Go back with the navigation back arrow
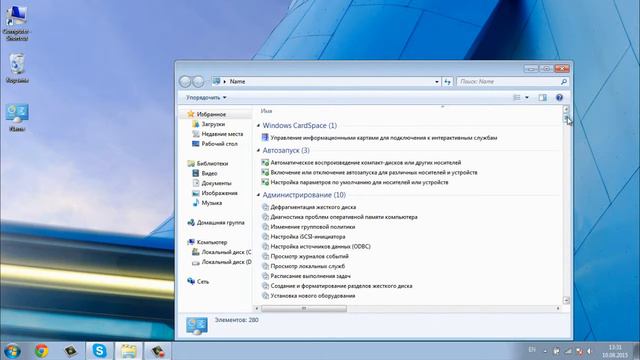Image resolution: width=640 pixels, height=360 pixels. coord(185,82)
